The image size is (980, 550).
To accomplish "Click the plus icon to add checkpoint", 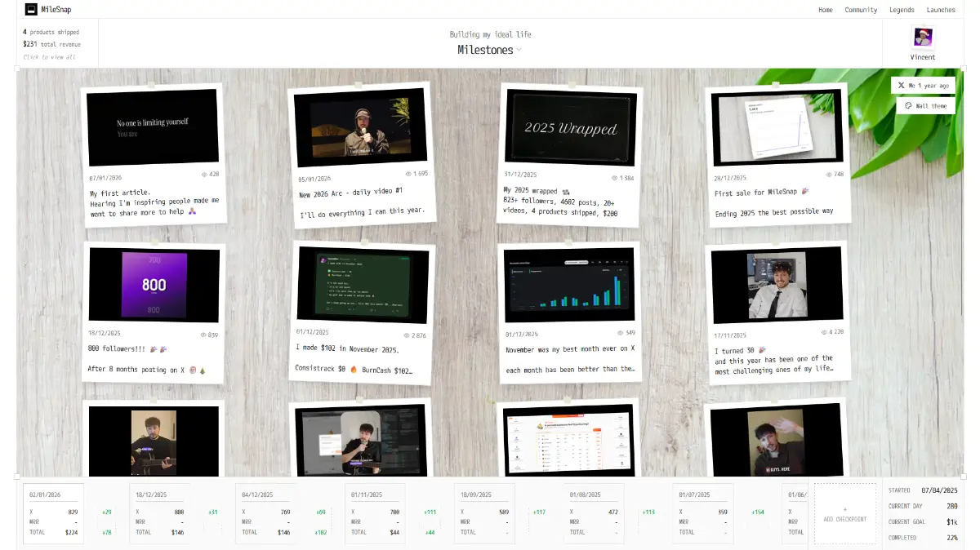I will [844, 509].
